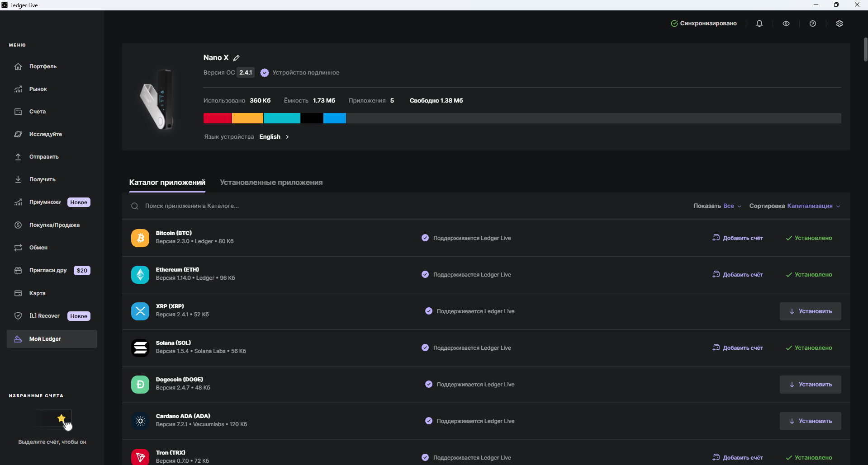Screen dimensions: 868x465
Task: Minimize the Ledger Live window
Action: pos(816,5)
